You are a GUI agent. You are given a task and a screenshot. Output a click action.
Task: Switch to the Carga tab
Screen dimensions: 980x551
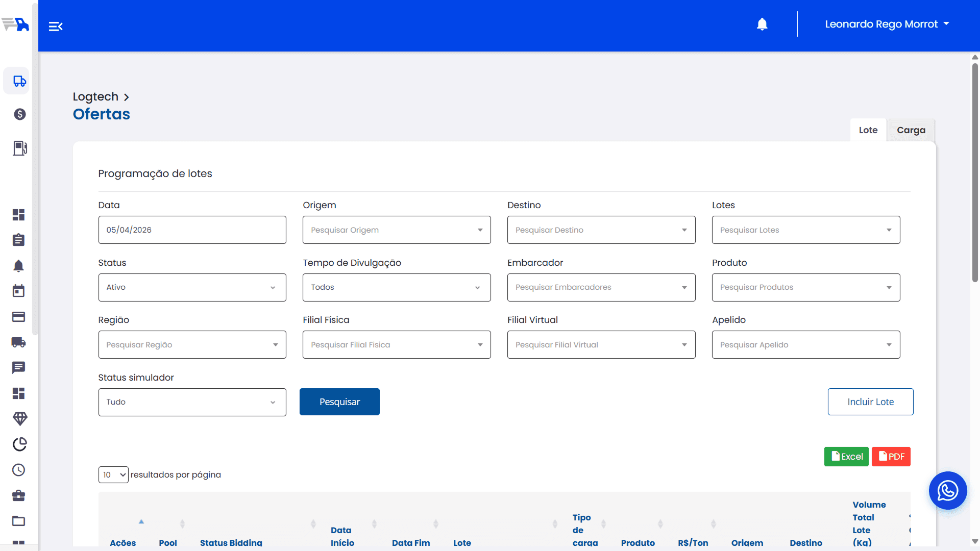pos(911,131)
